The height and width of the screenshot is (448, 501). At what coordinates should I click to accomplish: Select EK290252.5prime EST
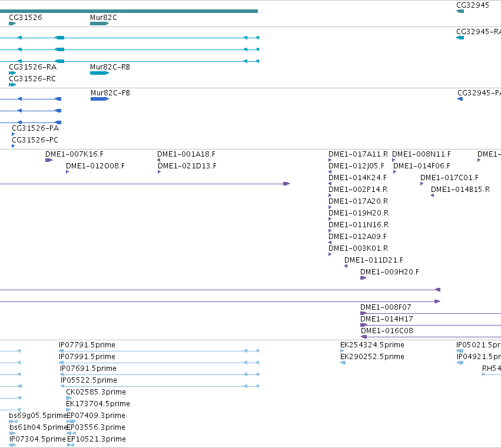[343, 363]
